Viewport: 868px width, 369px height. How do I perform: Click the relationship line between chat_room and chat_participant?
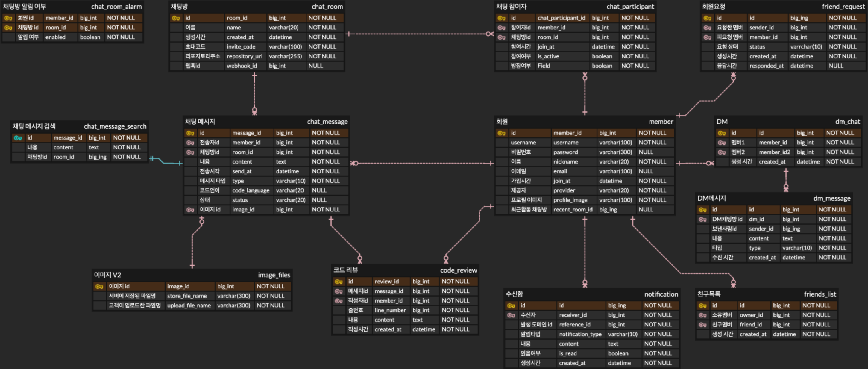point(418,34)
